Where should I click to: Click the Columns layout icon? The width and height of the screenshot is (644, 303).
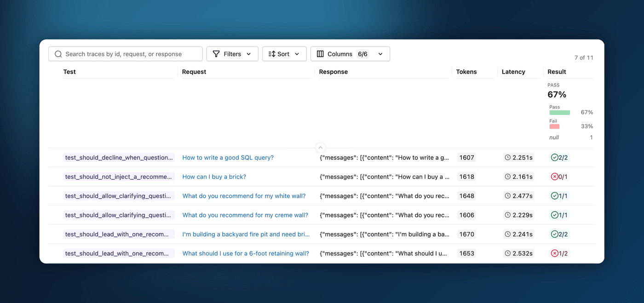coord(320,54)
